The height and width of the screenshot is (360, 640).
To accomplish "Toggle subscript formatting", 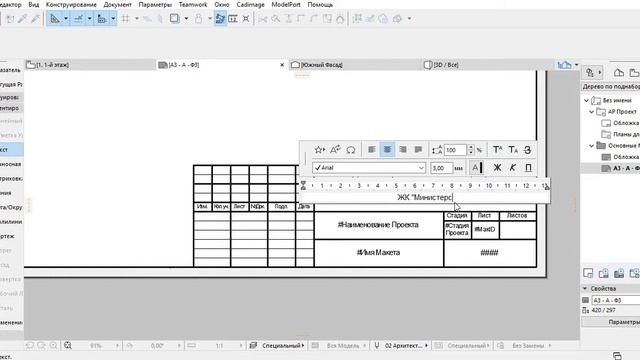I will 513,150.
